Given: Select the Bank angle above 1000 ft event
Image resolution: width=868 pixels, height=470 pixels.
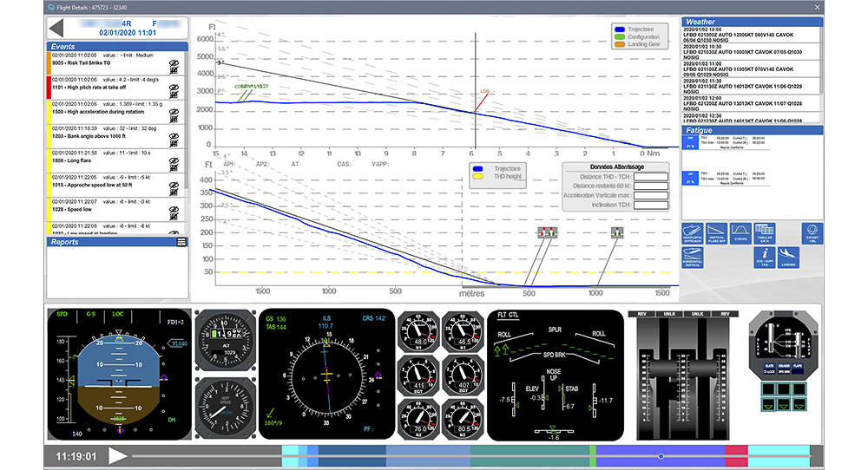Looking at the screenshot, I should [104, 136].
